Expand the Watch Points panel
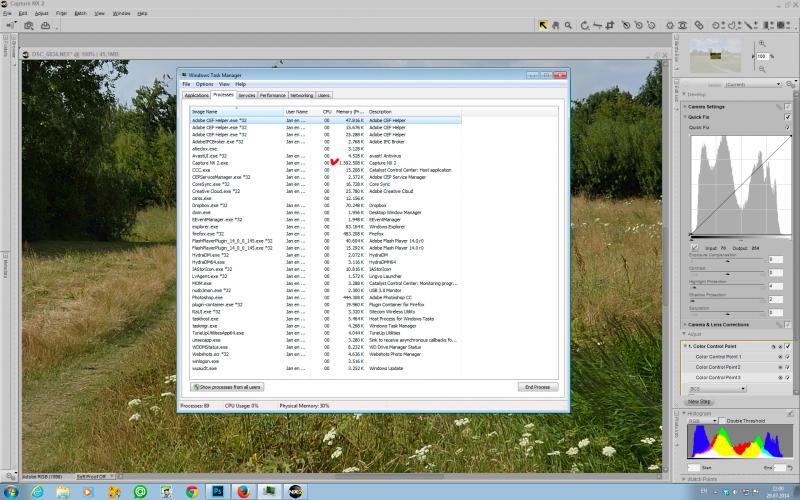800x500 pixels. click(x=684, y=479)
